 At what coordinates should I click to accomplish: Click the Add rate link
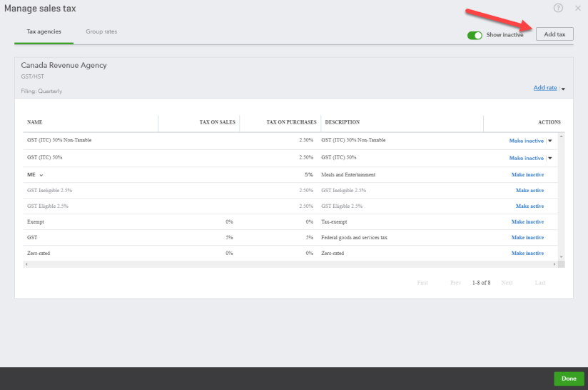(545, 88)
